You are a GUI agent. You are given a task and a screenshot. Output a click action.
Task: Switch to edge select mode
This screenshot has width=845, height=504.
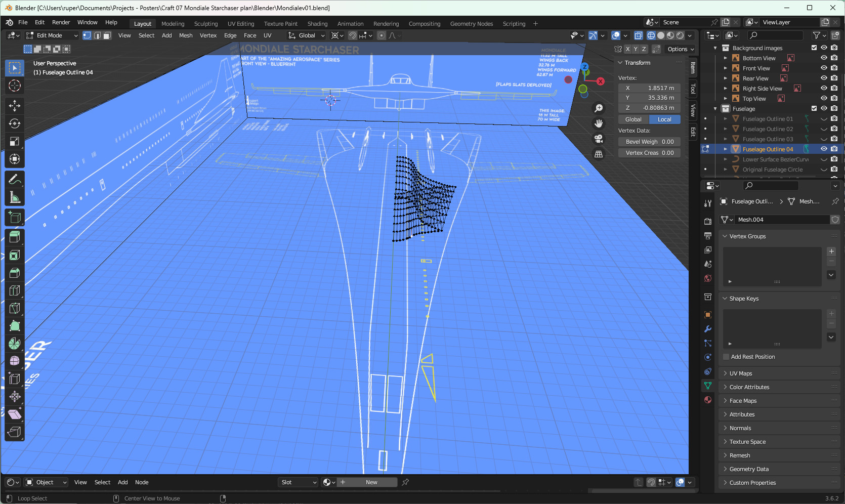tap(97, 35)
